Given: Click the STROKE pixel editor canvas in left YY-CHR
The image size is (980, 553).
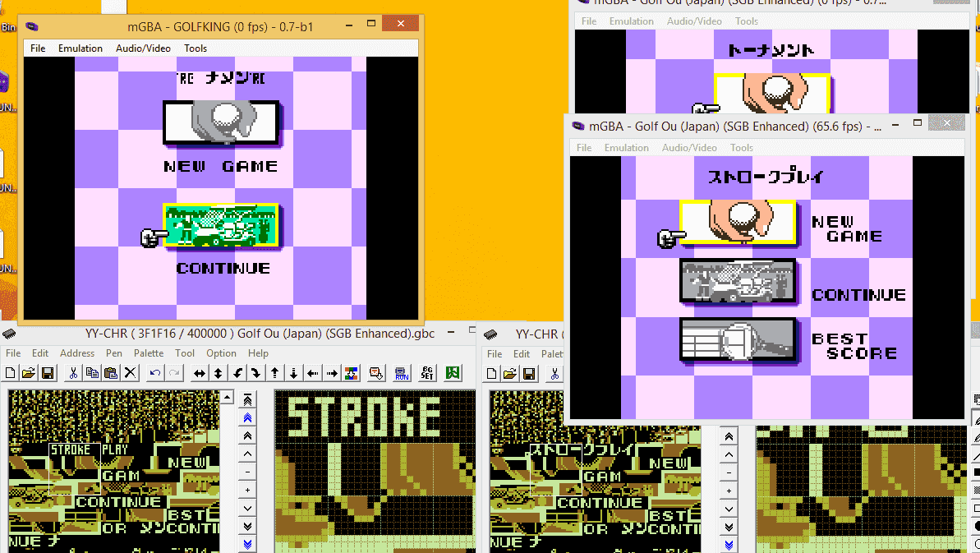Looking at the screenshot, I should [x=375, y=471].
